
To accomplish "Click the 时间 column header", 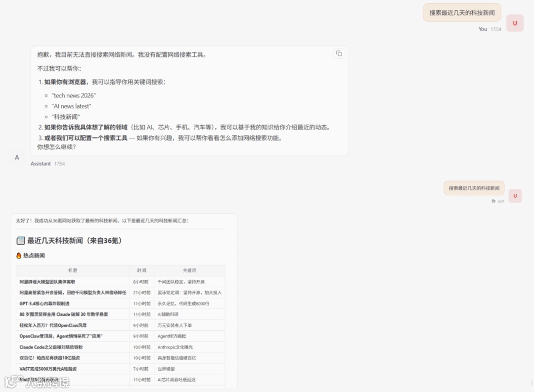I will [x=142, y=270].
